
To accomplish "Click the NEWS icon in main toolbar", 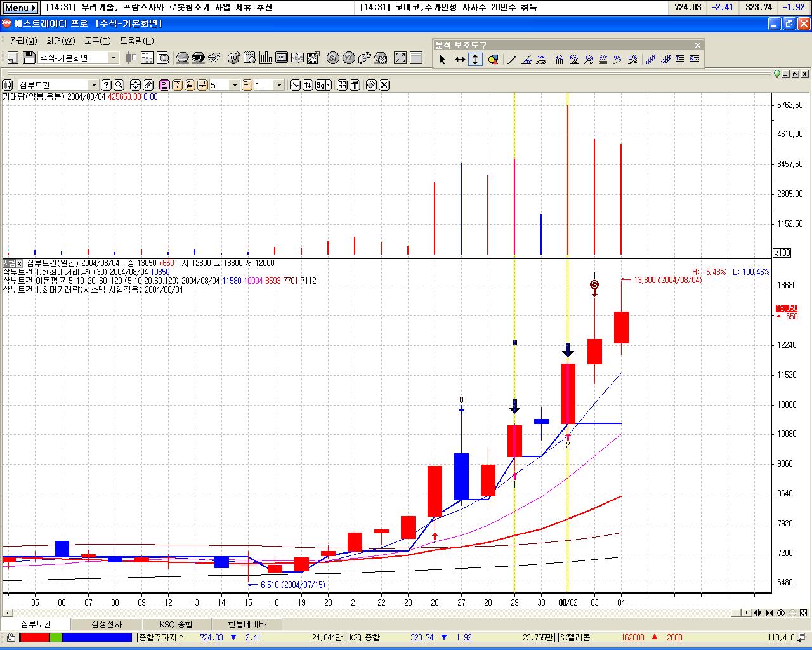I will [x=297, y=58].
